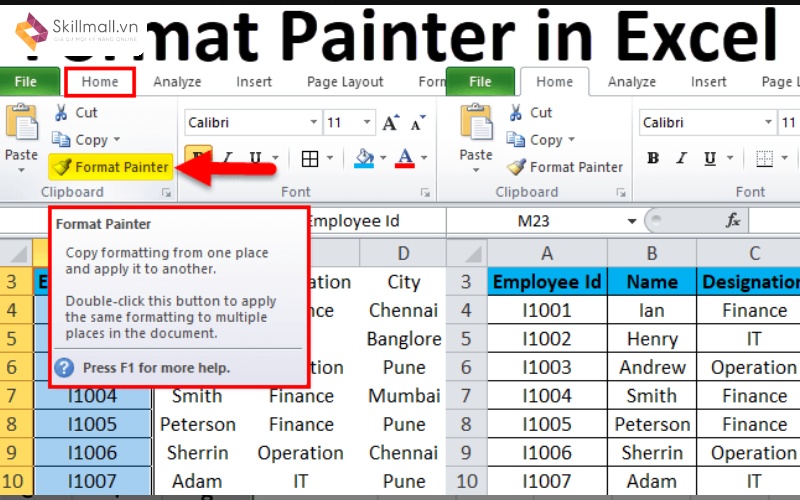800x500 pixels.
Task: Toggle Underline in the right Excel window
Action: [x=710, y=159]
